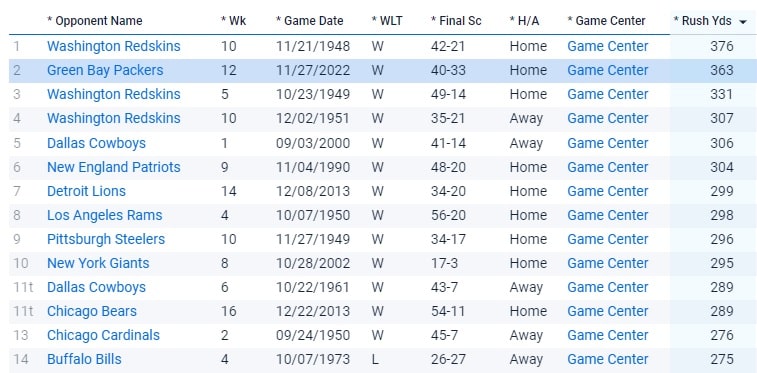Click the WLT column header
757x373 pixels.
click(x=387, y=21)
